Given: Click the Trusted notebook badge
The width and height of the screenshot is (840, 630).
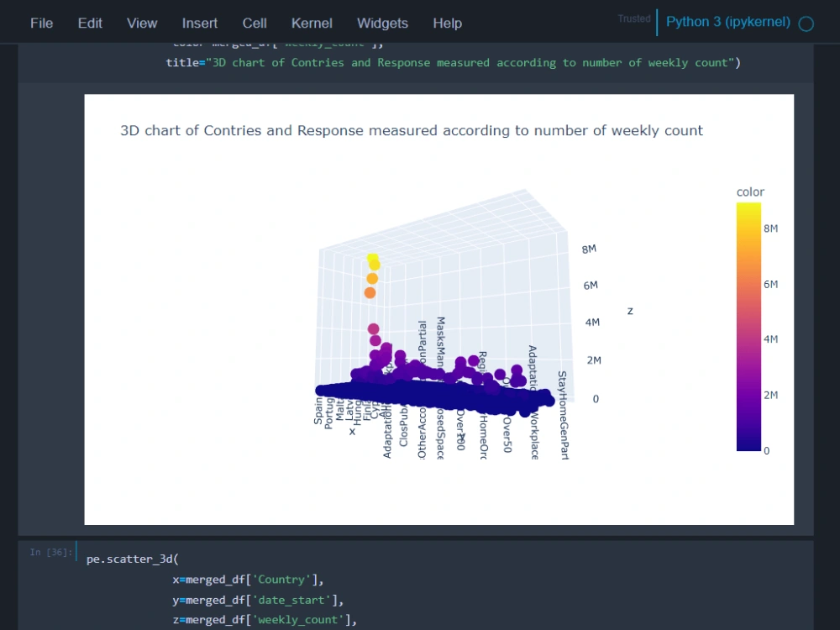Looking at the screenshot, I should click(x=634, y=18).
